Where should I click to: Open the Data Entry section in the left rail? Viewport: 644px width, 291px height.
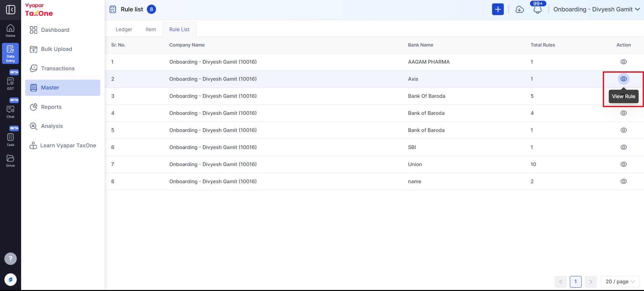(10, 53)
